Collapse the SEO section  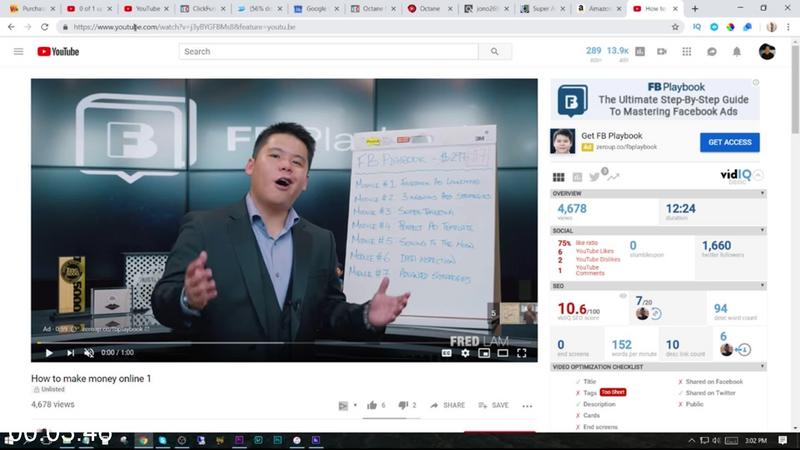click(762, 286)
